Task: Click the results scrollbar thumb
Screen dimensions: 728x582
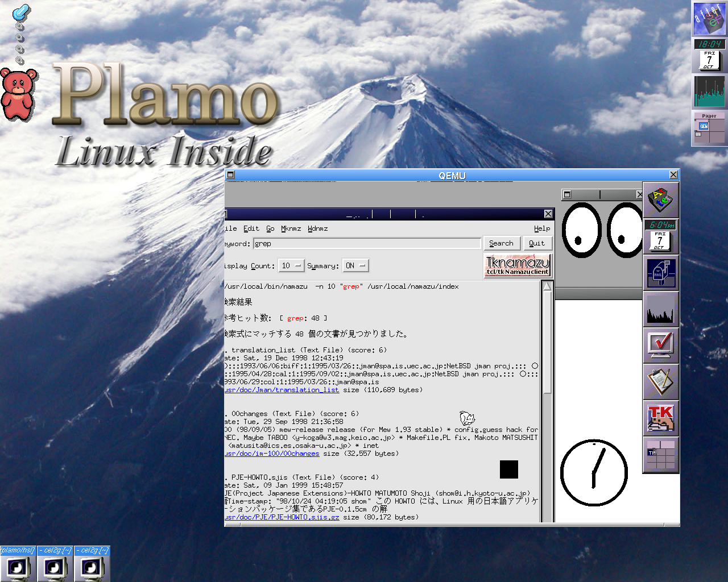Action: (547, 343)
